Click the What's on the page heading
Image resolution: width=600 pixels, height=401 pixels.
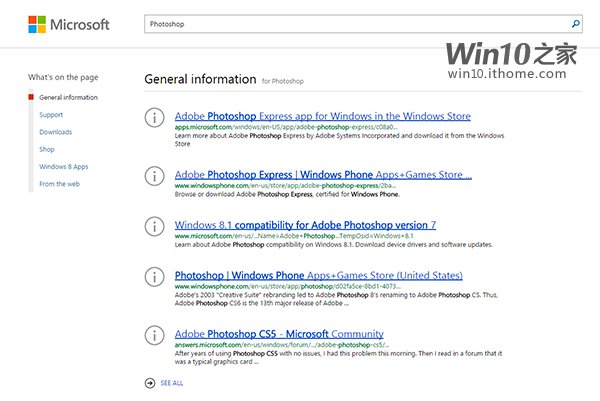click(63, 77)
